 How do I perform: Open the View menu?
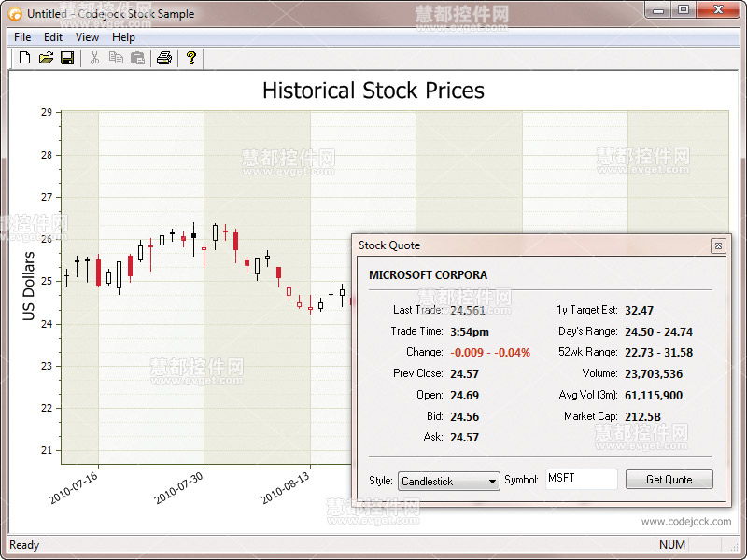[x=87, y=37]
